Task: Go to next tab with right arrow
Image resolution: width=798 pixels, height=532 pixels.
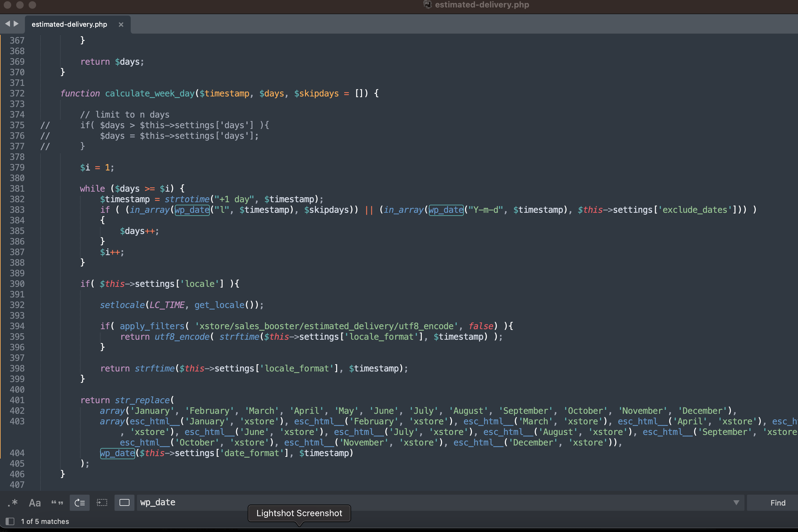Action: click(16, 24)
